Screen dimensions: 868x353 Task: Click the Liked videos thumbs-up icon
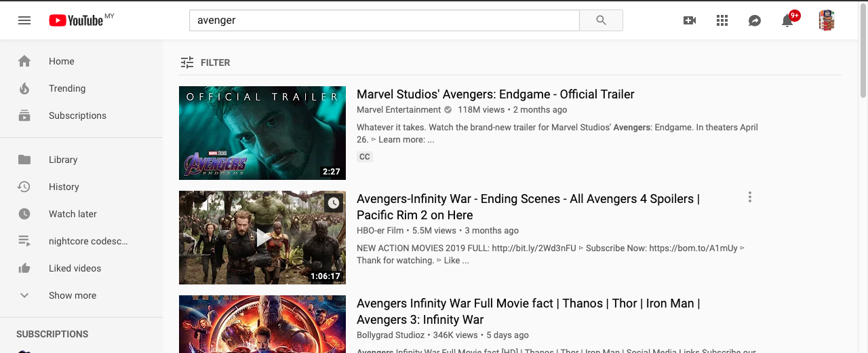click(24, 268)
